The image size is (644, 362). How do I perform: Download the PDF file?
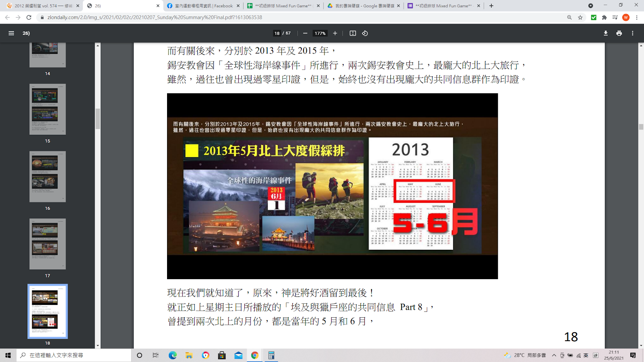pyautogui.click(x=606, y=33)
